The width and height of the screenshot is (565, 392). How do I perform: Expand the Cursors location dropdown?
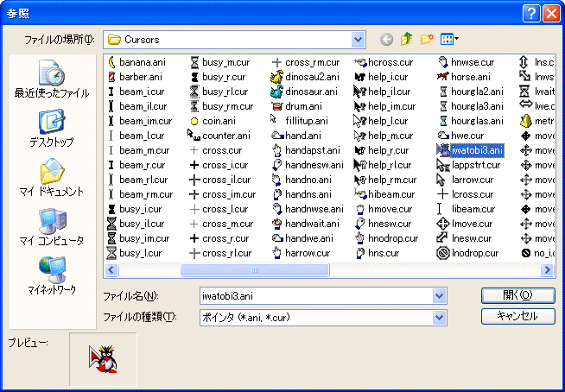358,40
